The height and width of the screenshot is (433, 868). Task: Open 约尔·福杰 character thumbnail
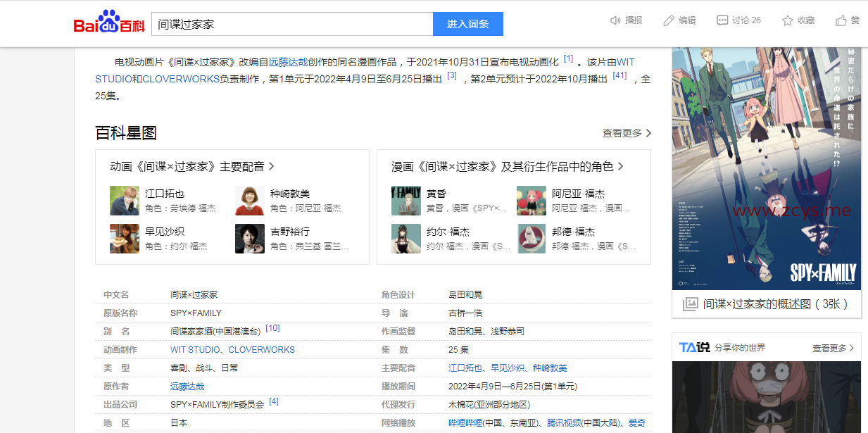pyautogui.click(x=406, y=239)
